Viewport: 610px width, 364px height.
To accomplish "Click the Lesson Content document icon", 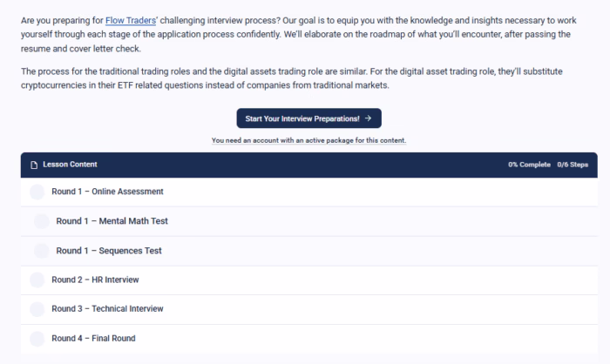I will pyautogui.click(x=34, y=165).
